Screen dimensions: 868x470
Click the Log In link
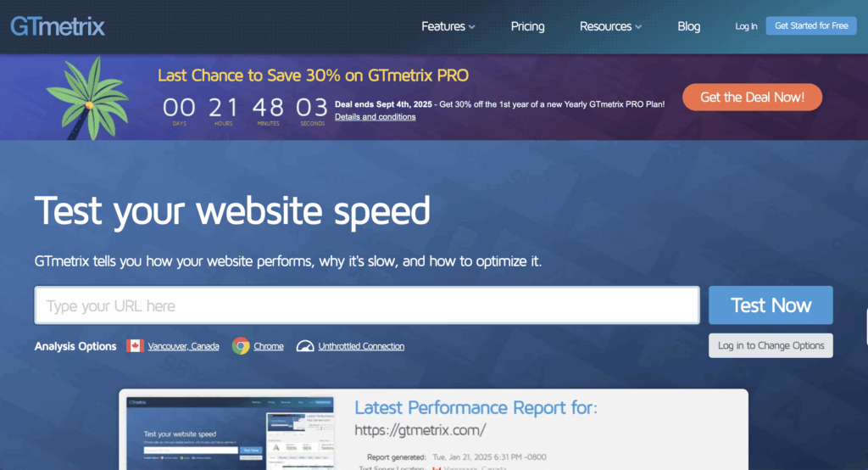746,26
